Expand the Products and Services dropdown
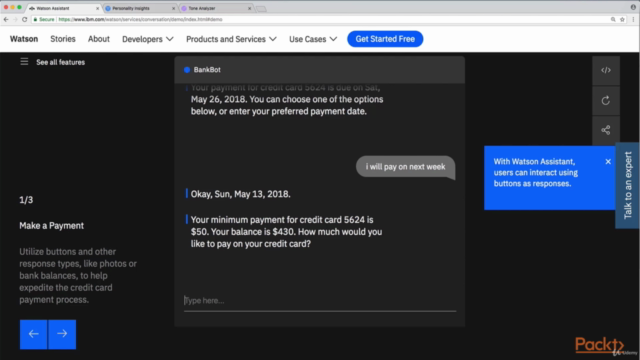Image resolution: width=640 pixels, height=360 pixels. coord(231,39)
